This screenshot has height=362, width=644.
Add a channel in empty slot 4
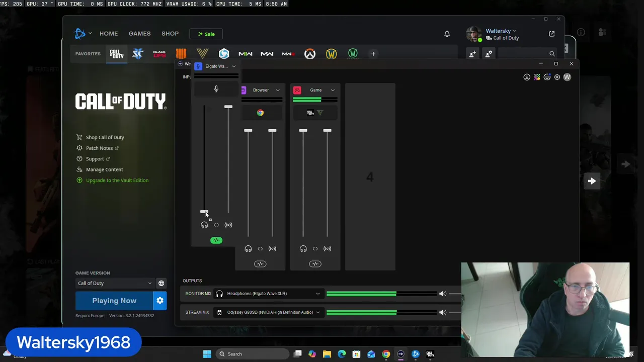pyautogui.click(x=370, y=177)
